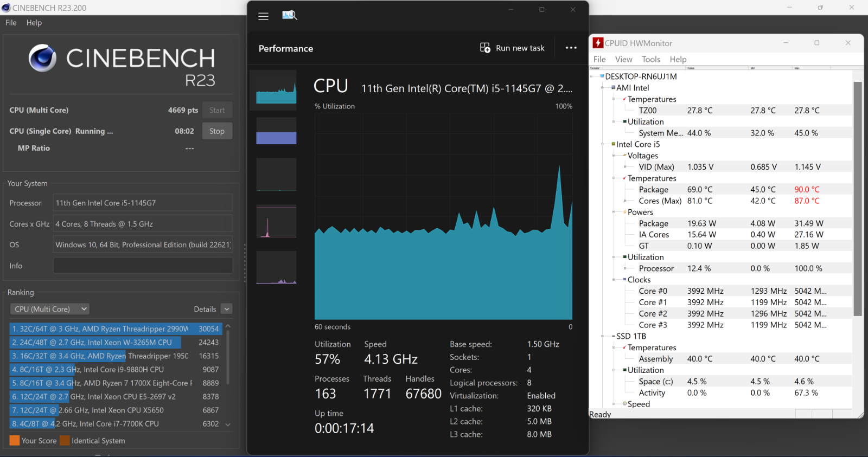Click the Task Manager app icon
Image resolution: width=868 pixels, height=457 pixels.
[x=289, y=15]
